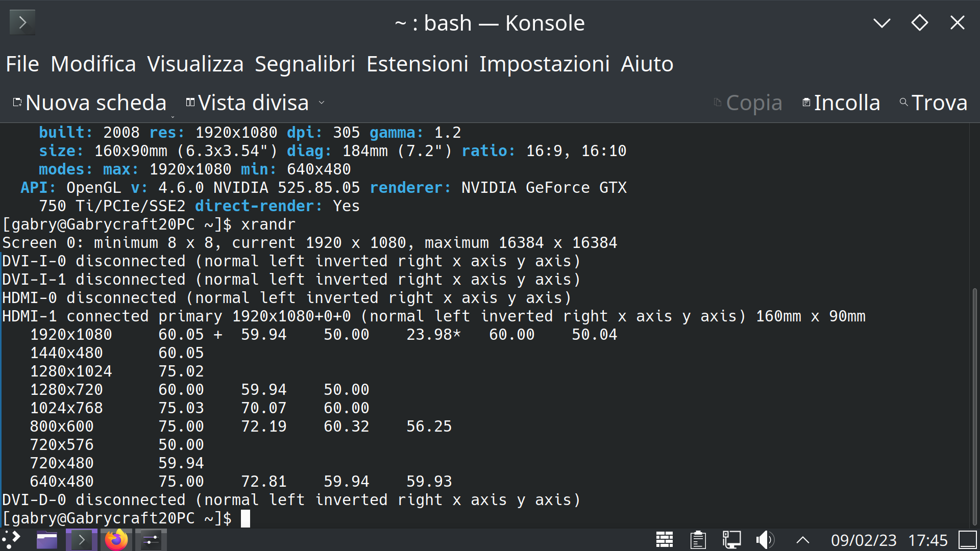Open the Aiuto menu
980x551 pixels.
[x=647, y=64]
